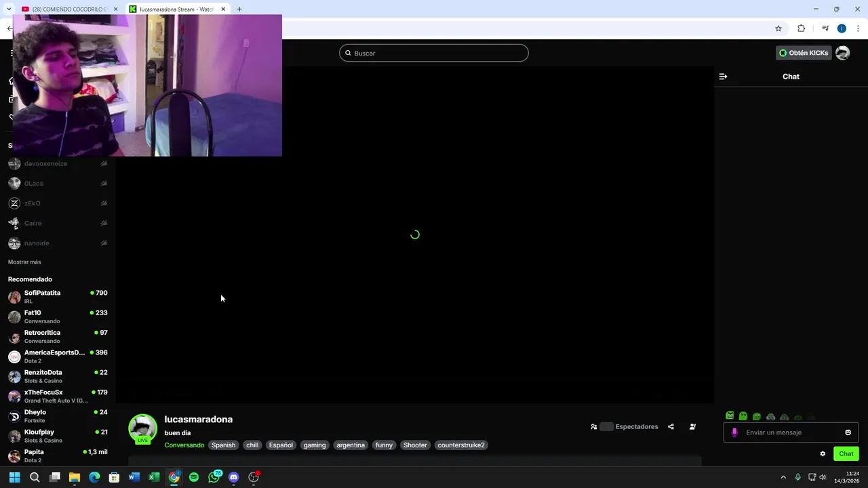
Task: Open SofiPatatita recommended stream
Action: tap(58, 297)
